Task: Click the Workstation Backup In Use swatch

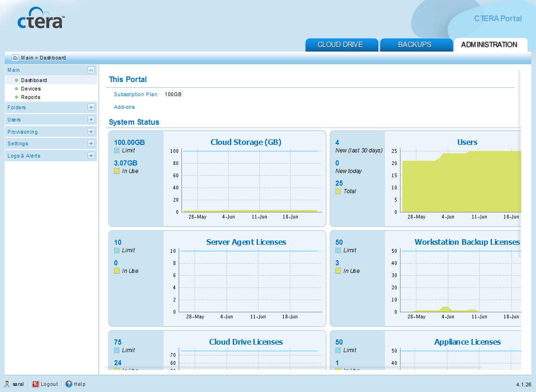Action: click(338, 271)
